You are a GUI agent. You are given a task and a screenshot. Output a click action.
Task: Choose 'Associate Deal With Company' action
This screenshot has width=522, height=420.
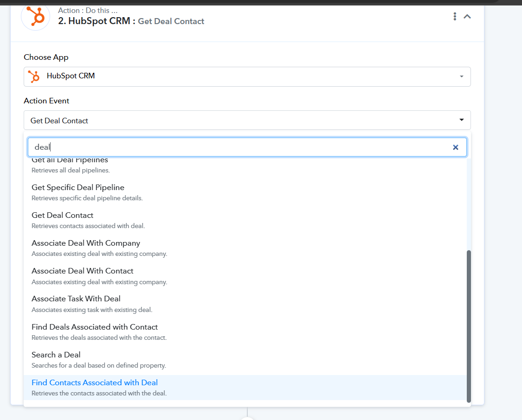[245, 248]
